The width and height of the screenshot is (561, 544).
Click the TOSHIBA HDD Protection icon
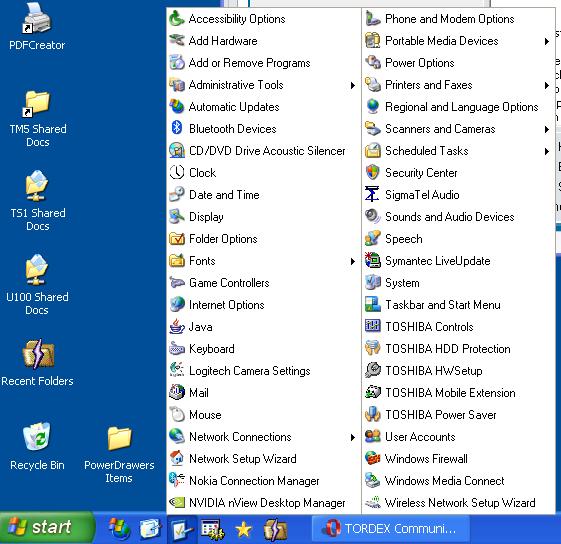tap(372, 349)
